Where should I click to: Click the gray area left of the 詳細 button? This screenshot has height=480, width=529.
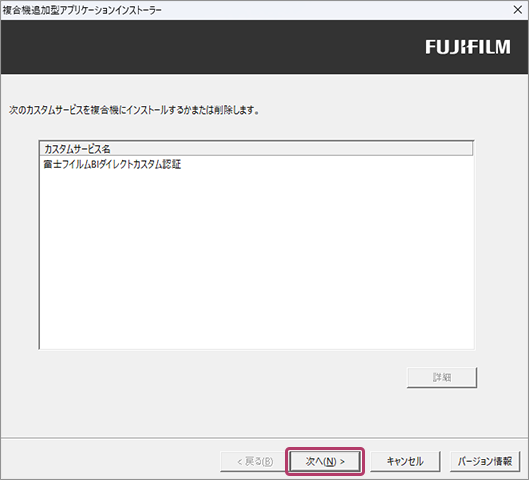point(219,377)
